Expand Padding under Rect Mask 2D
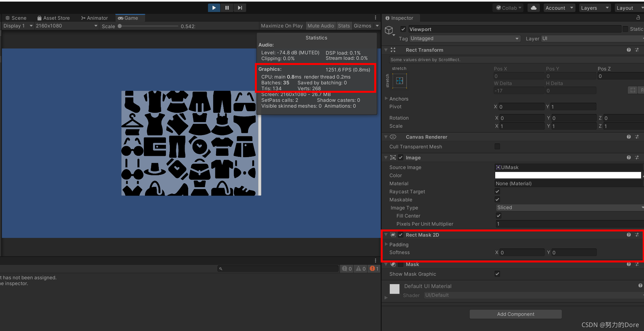644x331 pixels. click(386, 244)
